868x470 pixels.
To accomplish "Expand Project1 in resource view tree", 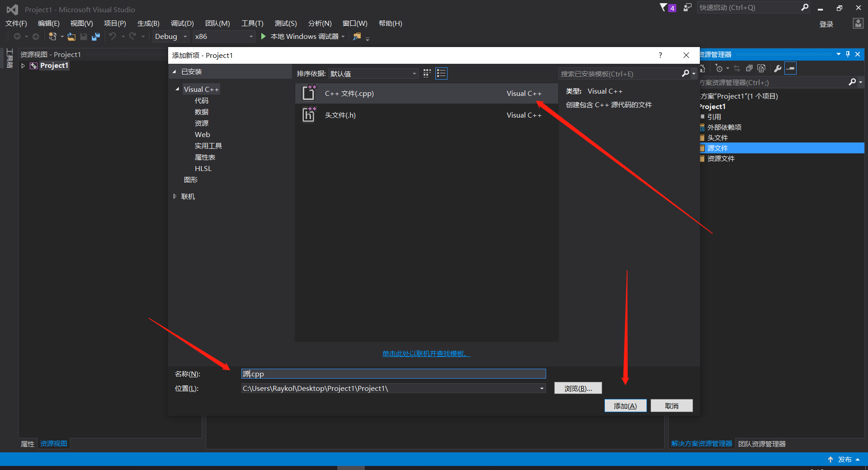I will (24, 66).
